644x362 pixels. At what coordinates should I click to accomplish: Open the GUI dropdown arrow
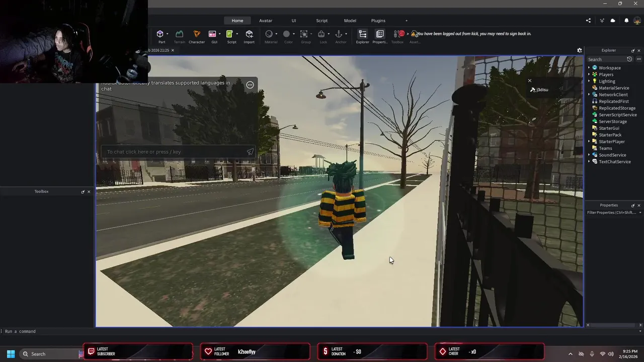(219, 34)
